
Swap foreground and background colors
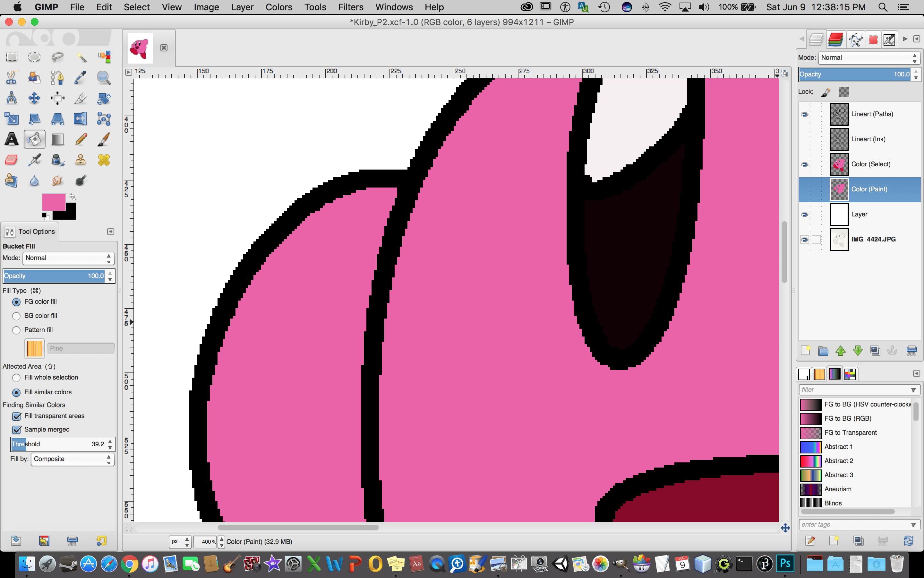click(x=73, y=197)
